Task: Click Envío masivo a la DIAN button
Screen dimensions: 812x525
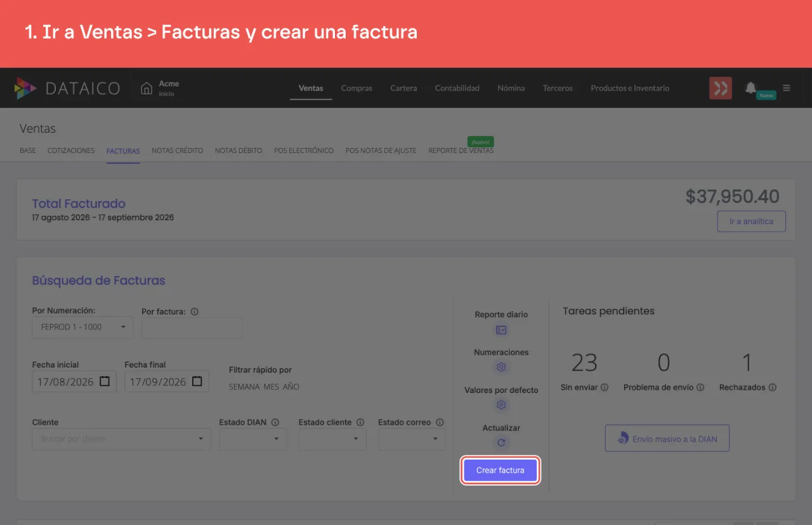Action: point(667,439)
